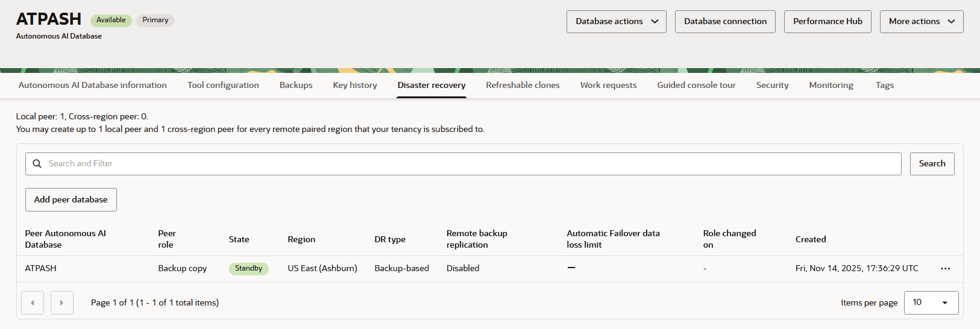This screenshot has height=329, width=980.
Task: Expand the Database actions dropdown
Action: pyautogui.click(x=617, y=22)
